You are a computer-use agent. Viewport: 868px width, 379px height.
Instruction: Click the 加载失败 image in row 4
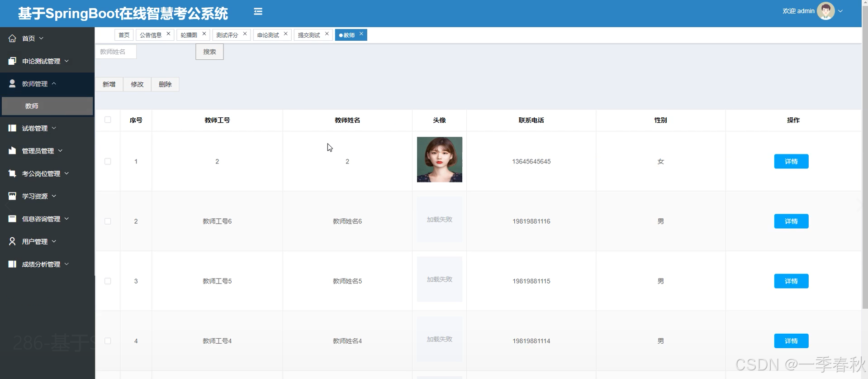440,339
